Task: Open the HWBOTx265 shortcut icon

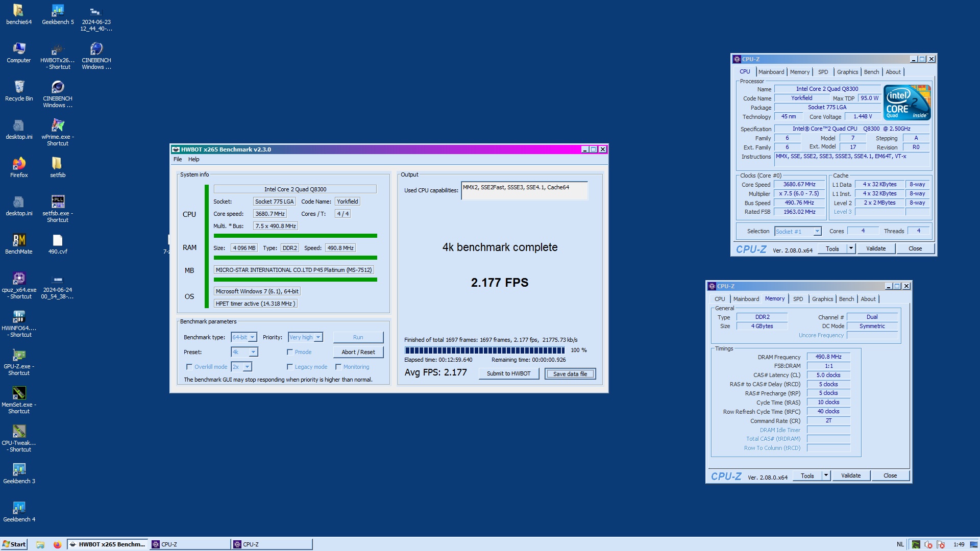Action: (58, 56)
